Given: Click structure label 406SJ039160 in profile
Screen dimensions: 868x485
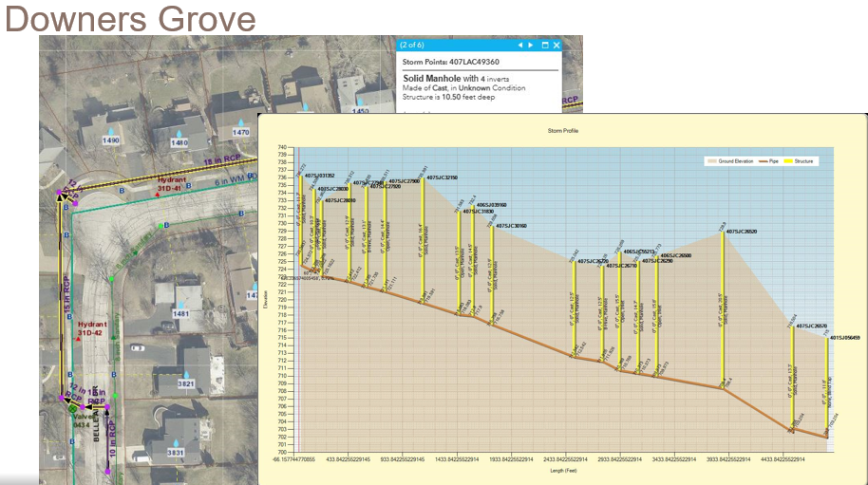Looking at the screenshot, I should coord(492,205).
